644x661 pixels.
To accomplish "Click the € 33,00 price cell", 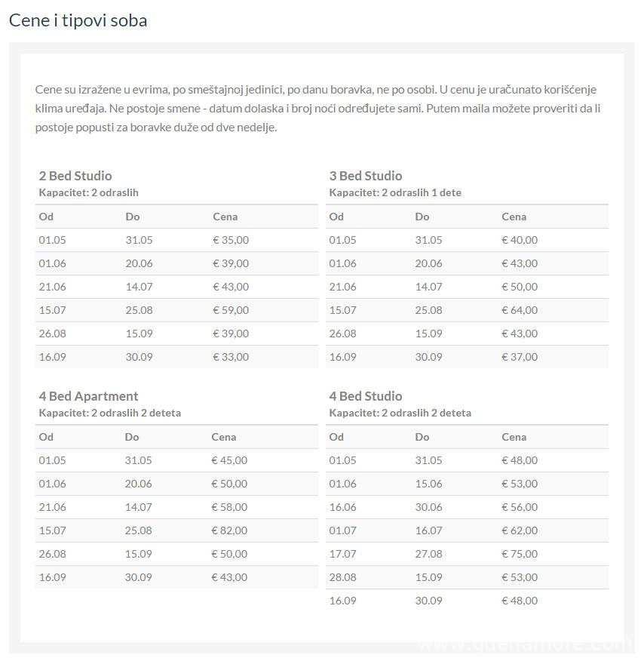I will click(x=231, y=357).
